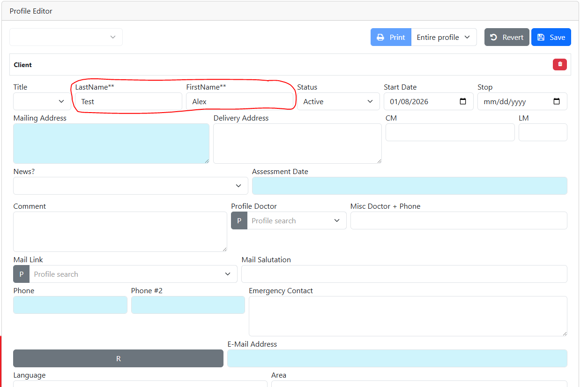Click the P icon beside Profile Doctor

pos(239,220)
